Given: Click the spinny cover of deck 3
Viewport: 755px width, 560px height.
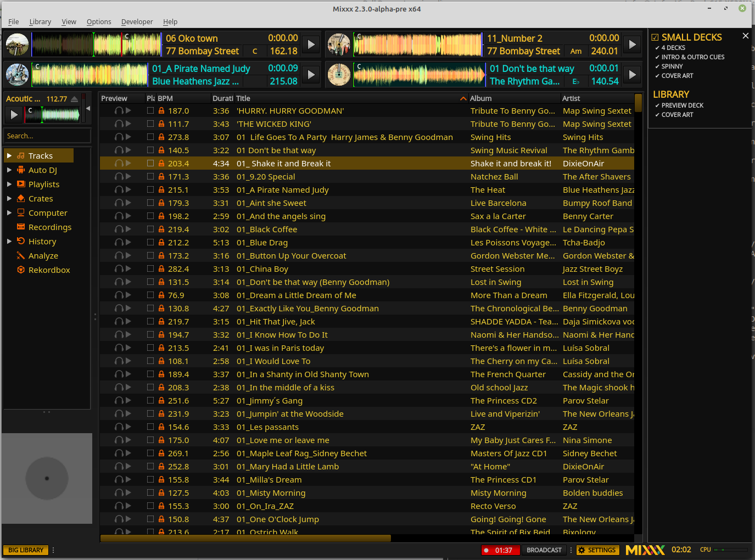Looking at the screenshot, I should click(x=17, y=75).
